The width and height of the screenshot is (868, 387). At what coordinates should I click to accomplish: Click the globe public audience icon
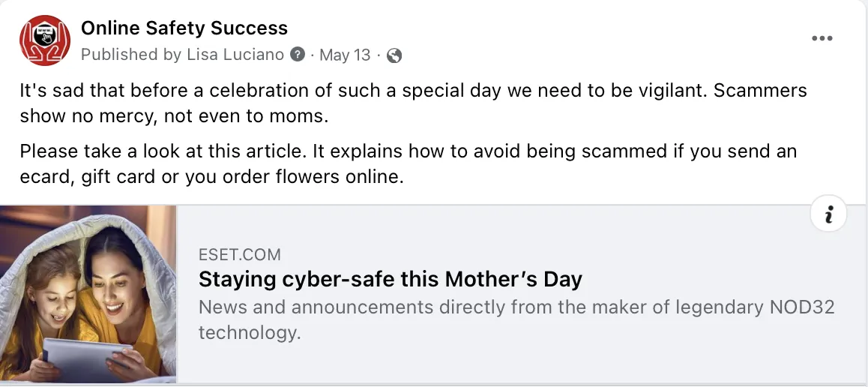(x=394, y=55)
